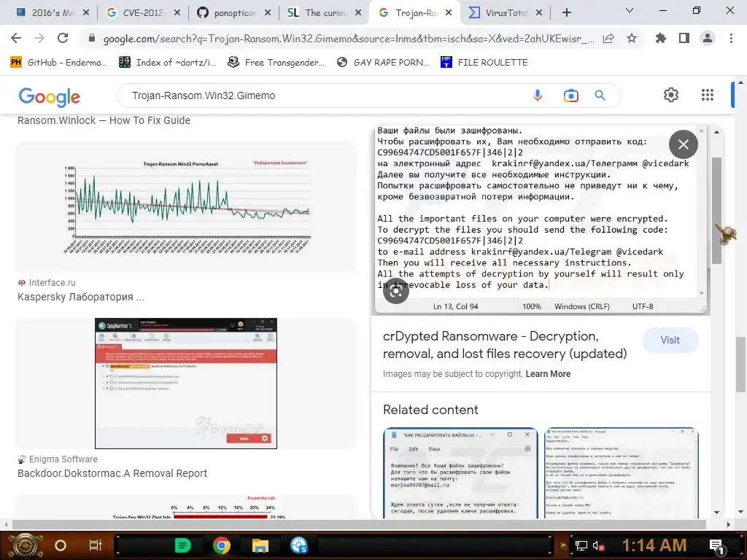
Task: Open Chrome's three-dot menu
Action: 731,38
